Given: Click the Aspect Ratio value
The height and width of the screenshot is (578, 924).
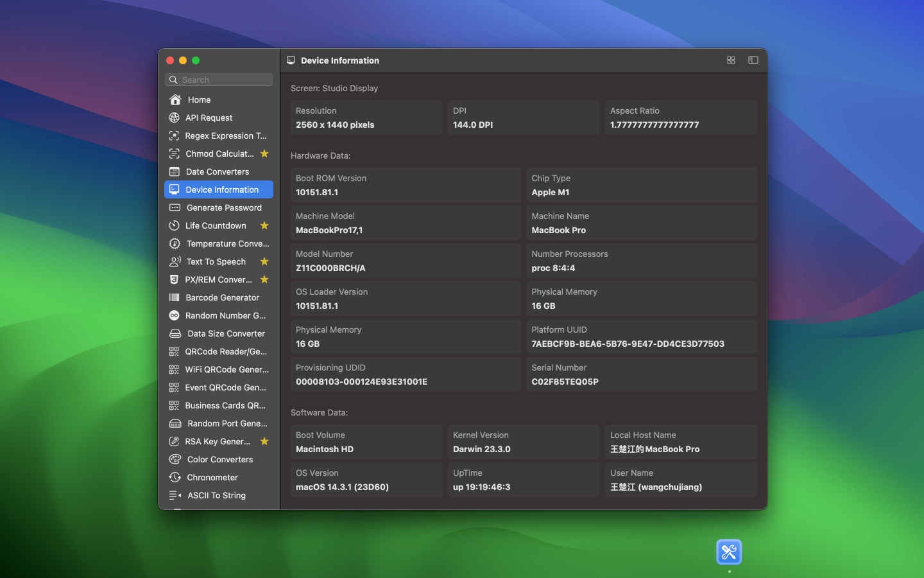Looking at the screenshot, I should [654, 125].
